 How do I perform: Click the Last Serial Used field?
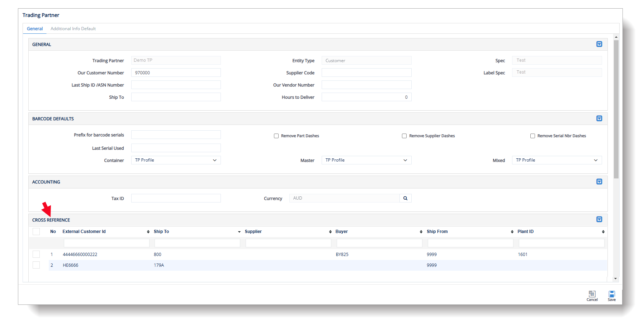[176, 148]
